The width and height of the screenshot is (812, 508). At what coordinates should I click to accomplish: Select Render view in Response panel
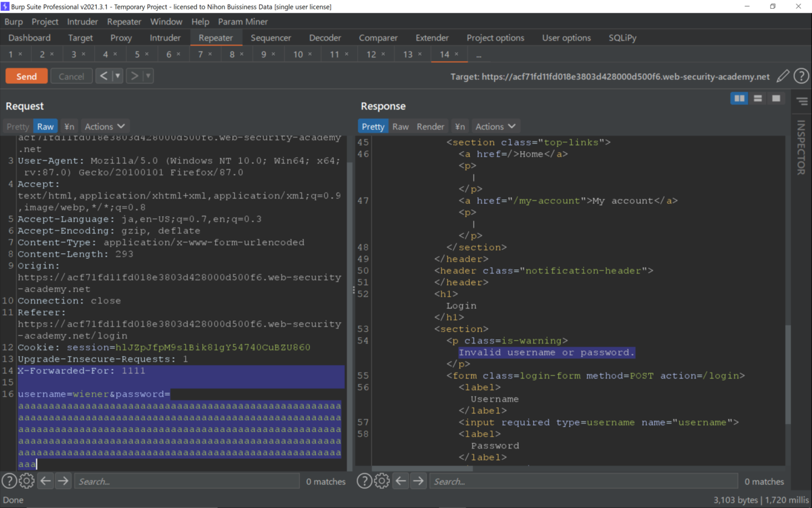(430, 126)
